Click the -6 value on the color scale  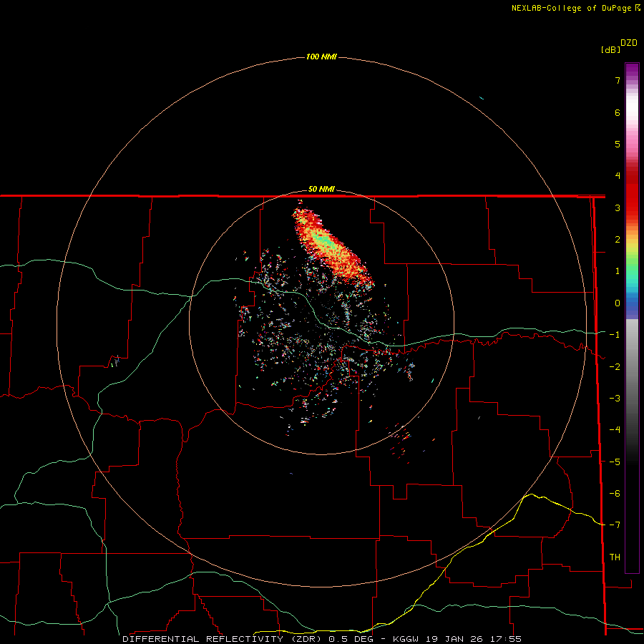click(615, 494)
